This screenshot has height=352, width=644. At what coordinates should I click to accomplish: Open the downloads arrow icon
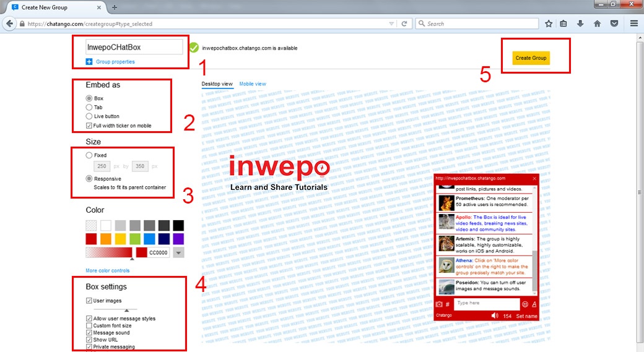[580, 24]
